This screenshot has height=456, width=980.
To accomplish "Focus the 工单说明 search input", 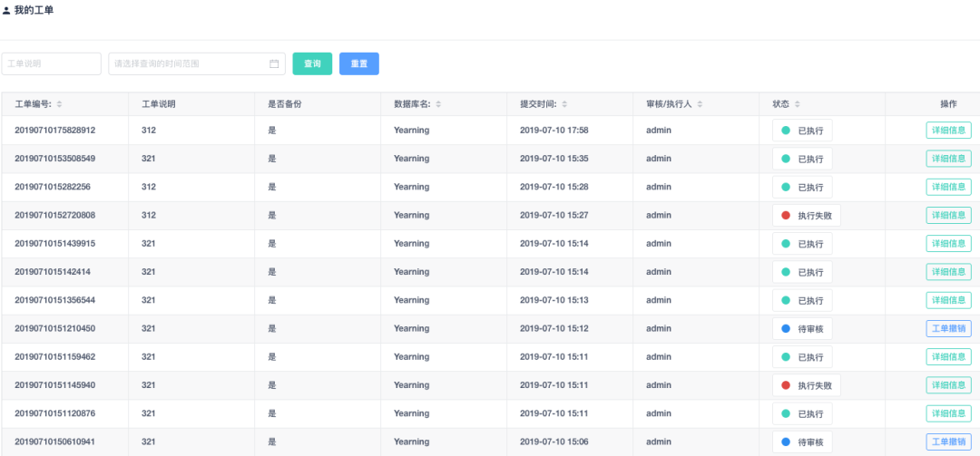I will (x=51, y=63).
